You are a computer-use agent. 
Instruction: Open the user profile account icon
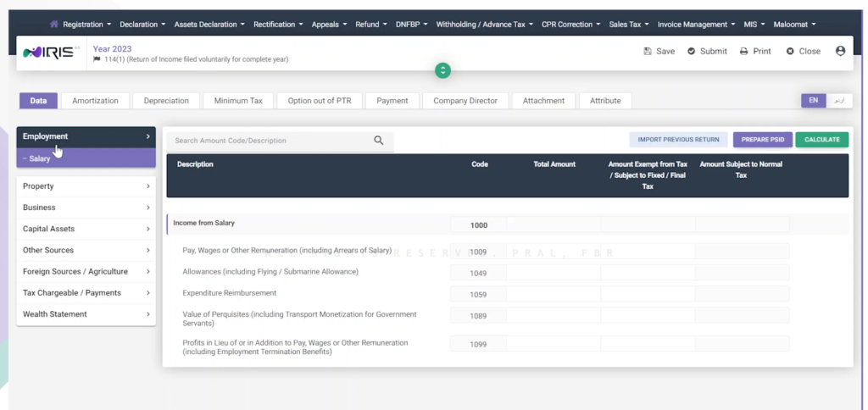(x=840, y=51)
